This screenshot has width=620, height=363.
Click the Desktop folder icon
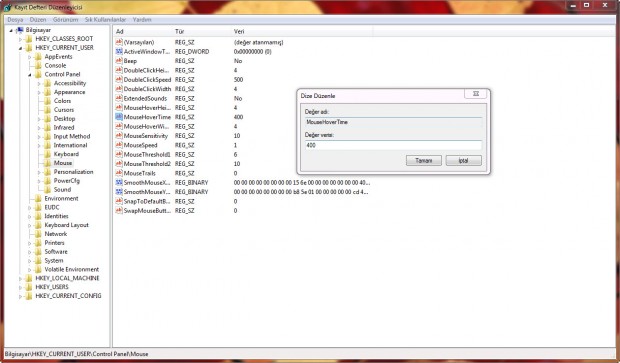click(47, 119)
